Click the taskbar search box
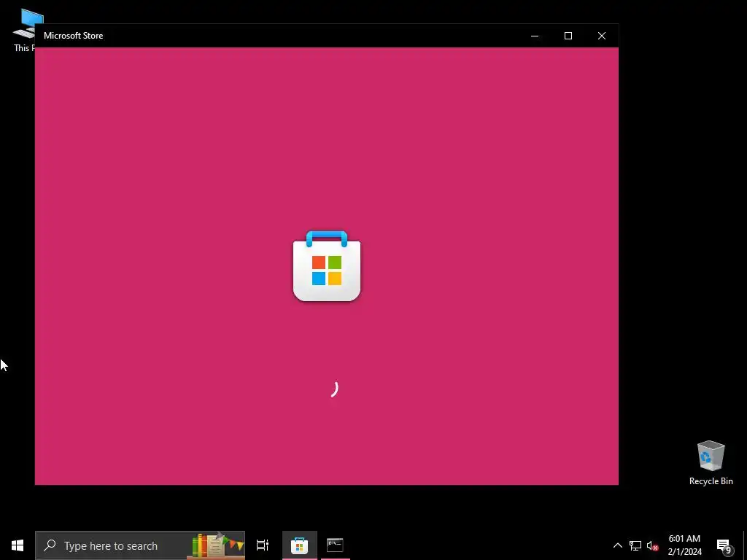 tap(140, 545)
